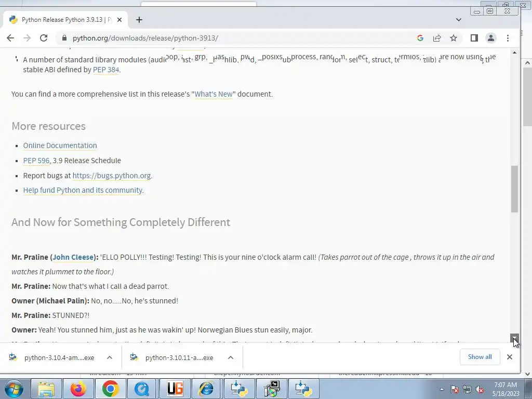Bookmark this page with the star
This screenshot has height=399, width=532.
coord(454,38)
